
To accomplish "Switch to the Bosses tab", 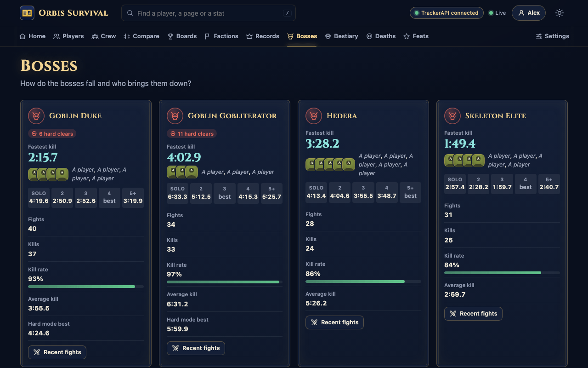I will tap(302, 36).
